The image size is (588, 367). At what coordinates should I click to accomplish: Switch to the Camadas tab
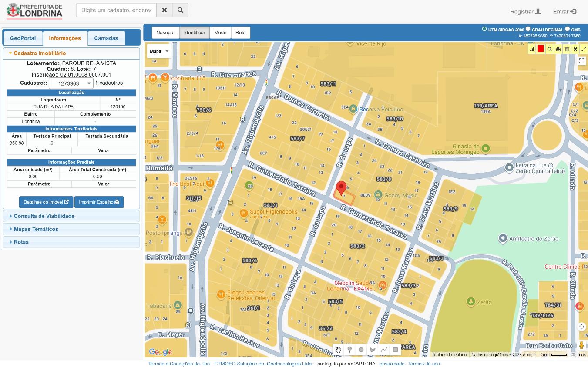tap(106, 38)
